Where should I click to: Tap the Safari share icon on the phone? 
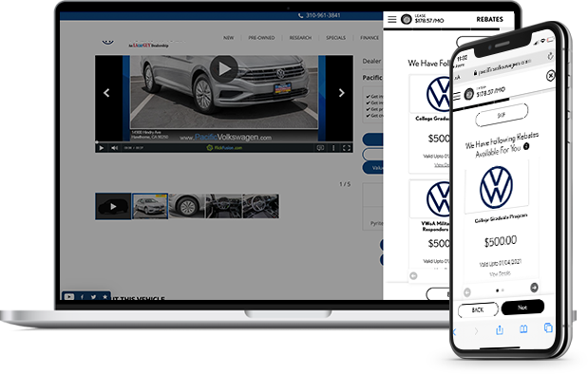tap(499, 329)
